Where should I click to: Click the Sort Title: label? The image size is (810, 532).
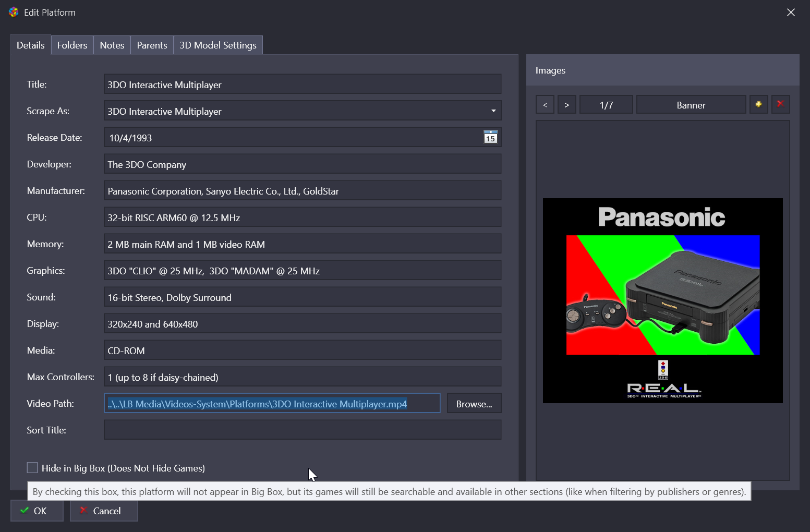click(x=46, y=430)
